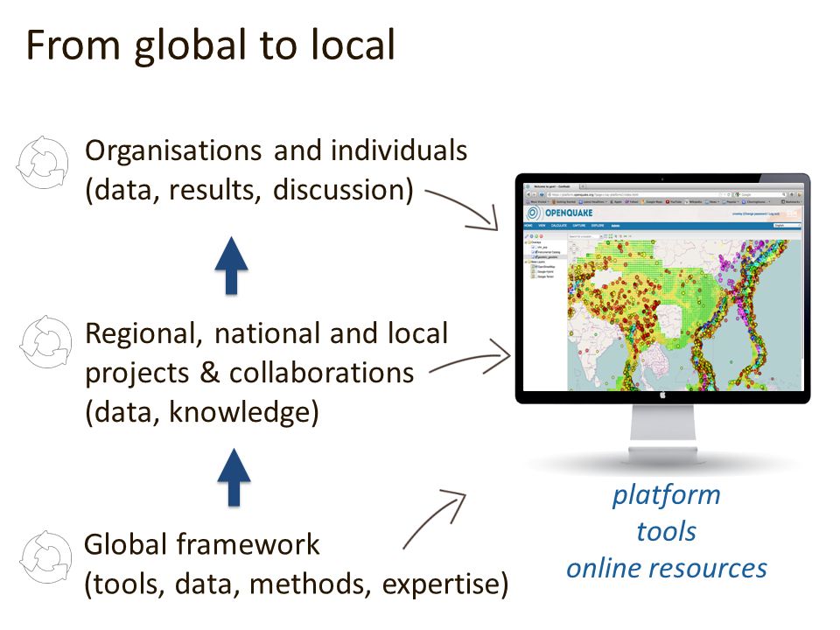The height and width of the screenshot is (630, 840).
Task: Click the 'platform' caption text
Action: pyautogui.click(x=666, y=495)
